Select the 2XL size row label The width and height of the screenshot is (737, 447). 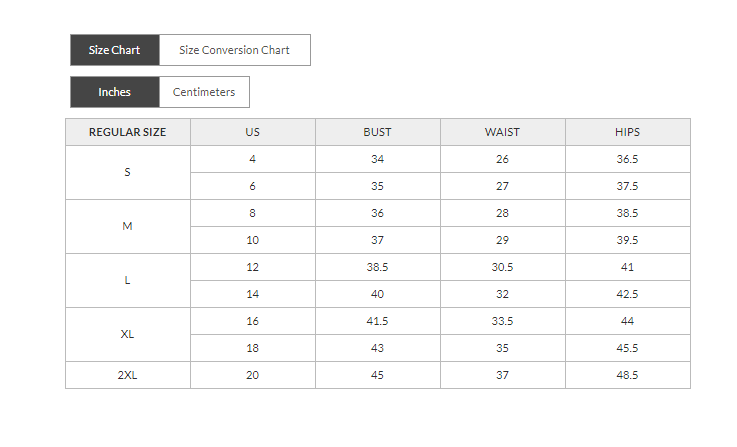(127, 375)
